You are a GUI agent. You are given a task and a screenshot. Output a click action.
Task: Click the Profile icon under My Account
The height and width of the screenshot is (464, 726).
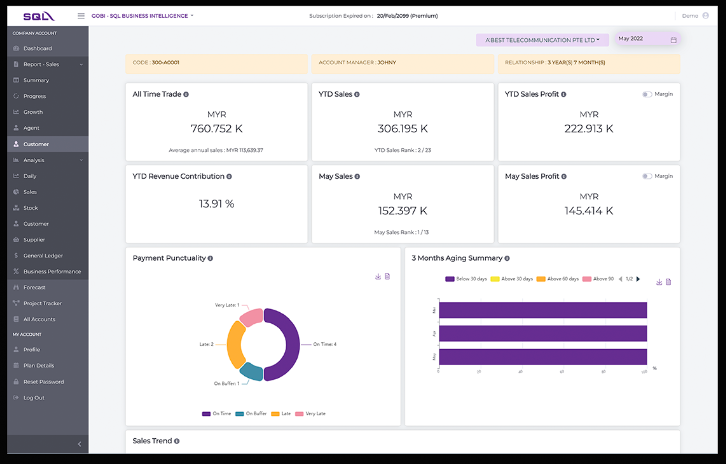pyautogui.click(x=16, y=350)
